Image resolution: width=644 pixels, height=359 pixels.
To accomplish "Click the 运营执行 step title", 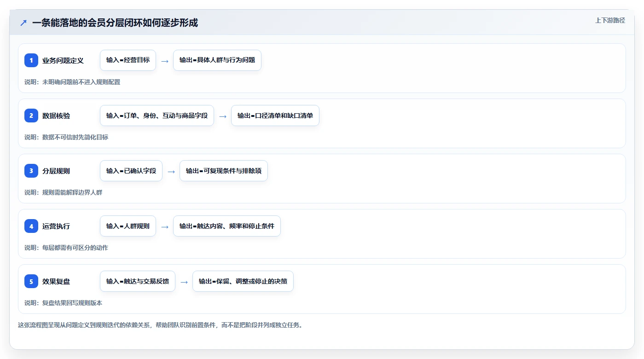I will coord(56,226).
